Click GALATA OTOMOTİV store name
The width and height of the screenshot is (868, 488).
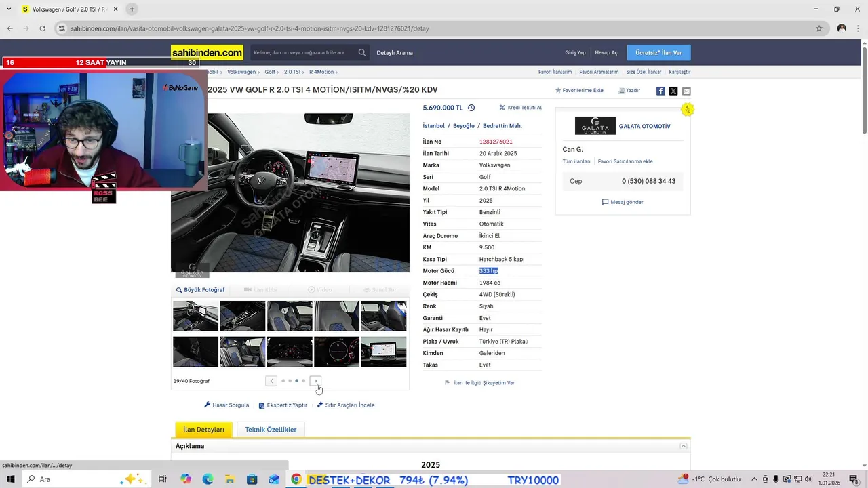[644, 126]
